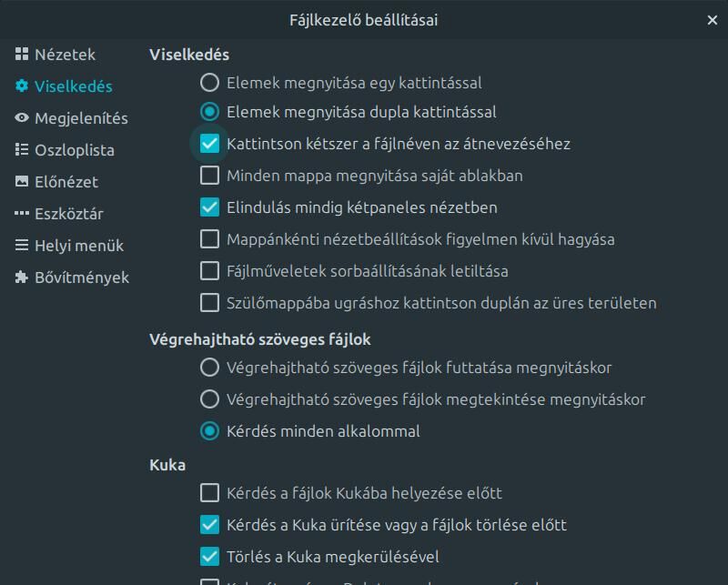The height and width of the screenshot is (585, 728).
Task: Select the Bővítmények puzzle piece icon
Action: 21,277
